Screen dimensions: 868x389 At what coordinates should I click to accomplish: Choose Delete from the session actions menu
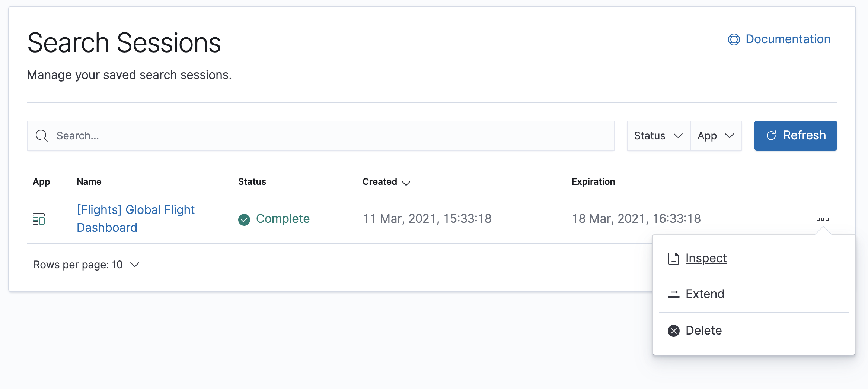(703, 331)
